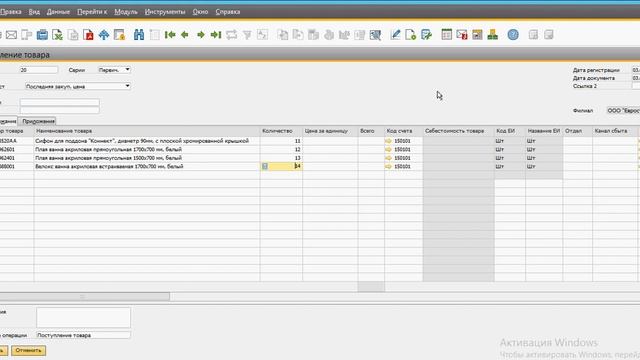Open the Серии dropdown showing Первич.
This screenshot has width=640, height=360.
(114, 70)
